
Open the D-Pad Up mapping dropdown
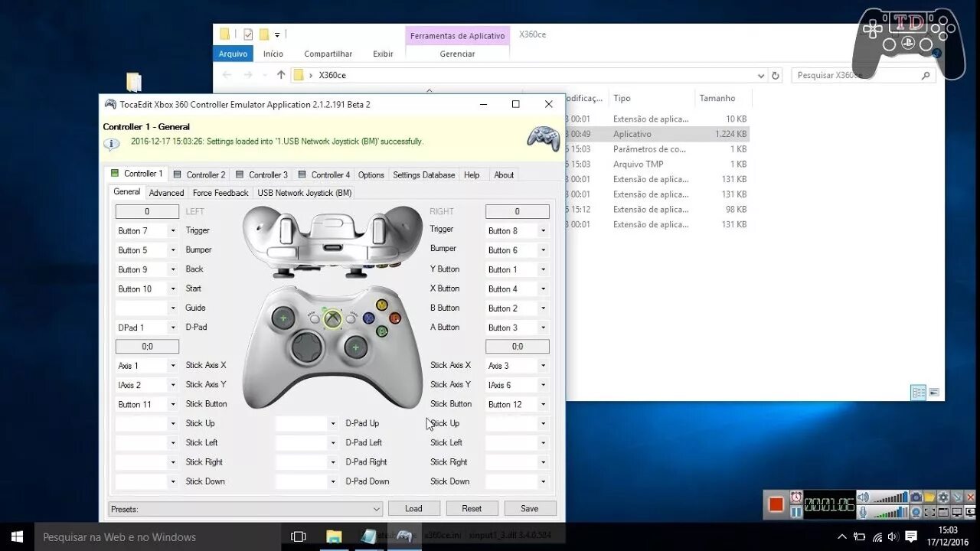click(333, 423)
